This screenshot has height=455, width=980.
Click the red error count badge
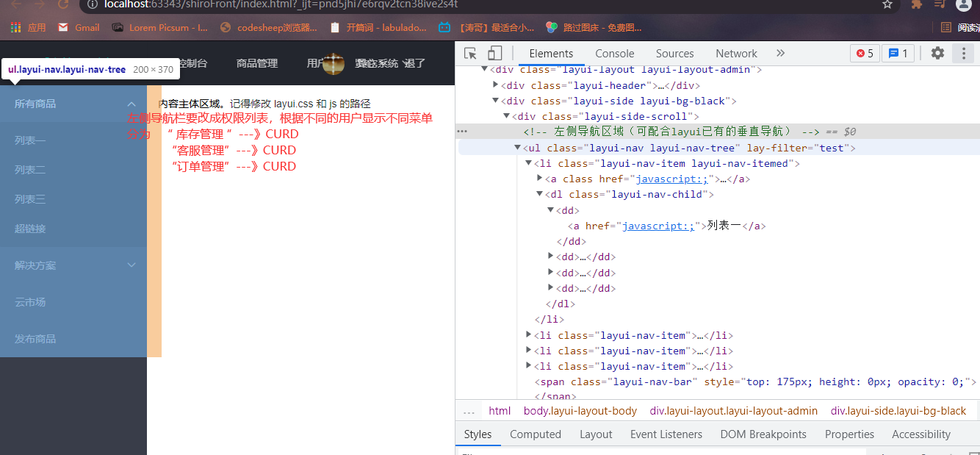tap(865, 53)
